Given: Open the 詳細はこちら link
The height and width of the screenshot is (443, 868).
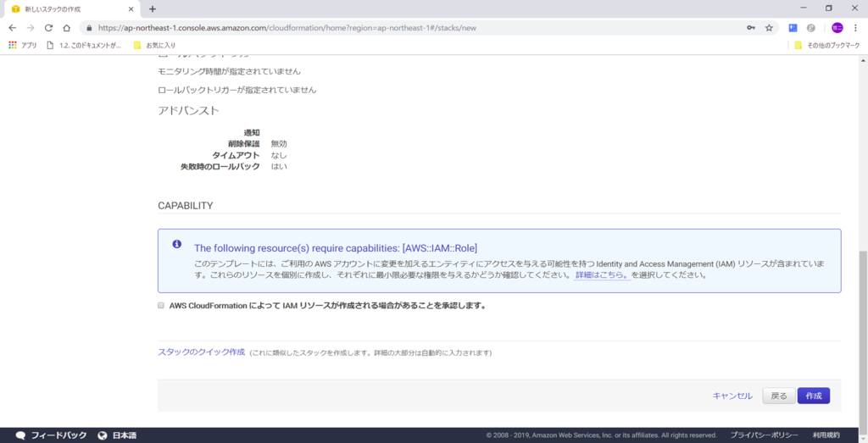Looking at the screenshot, I should 603,275.
